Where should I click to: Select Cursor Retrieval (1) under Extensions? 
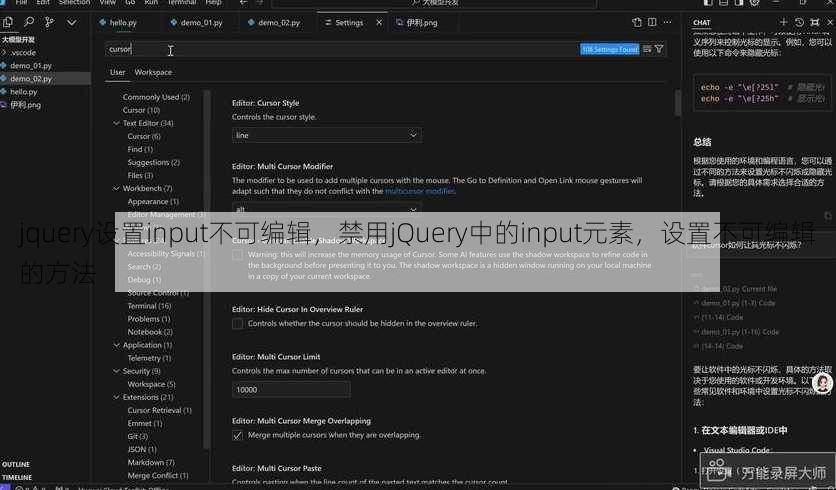tap(159, 411)
